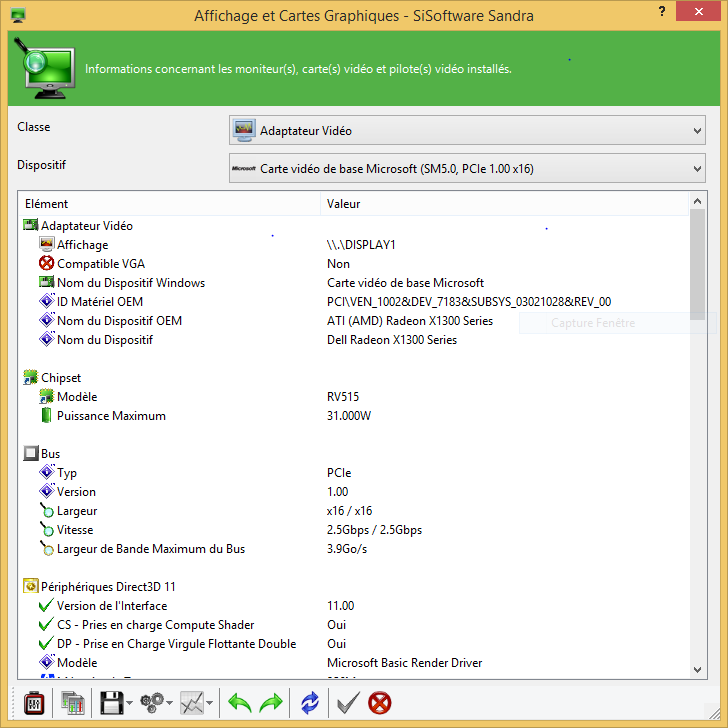Click the 2.5Gbps / 2.5Gbps speed value
Viewport: 728px width, 728px height.
coord(374,530)
